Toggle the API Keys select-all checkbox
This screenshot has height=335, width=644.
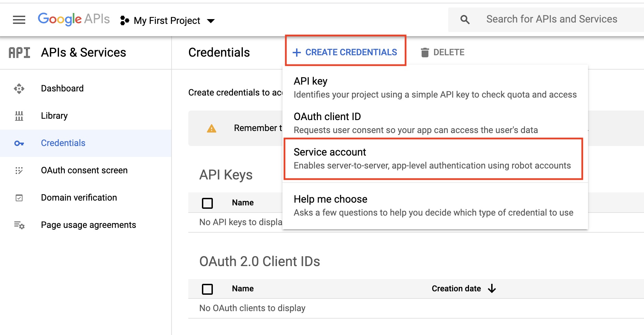click(x=207, y=203)
